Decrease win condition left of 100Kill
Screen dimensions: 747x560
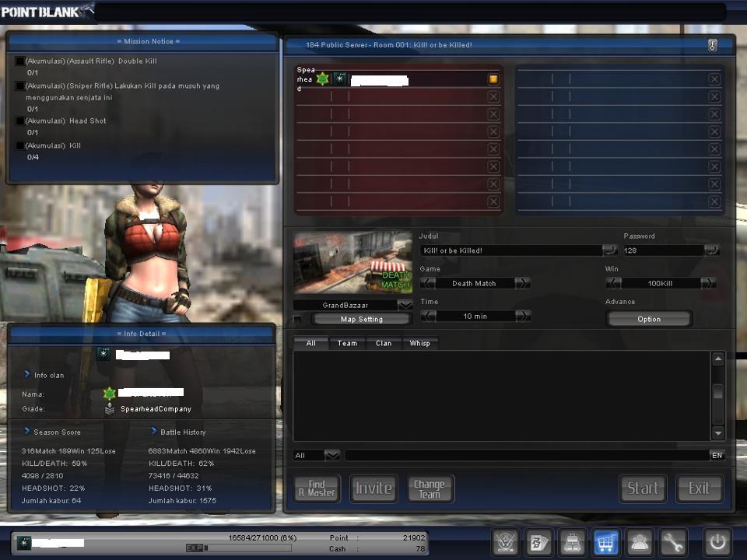tap(614, 283)
